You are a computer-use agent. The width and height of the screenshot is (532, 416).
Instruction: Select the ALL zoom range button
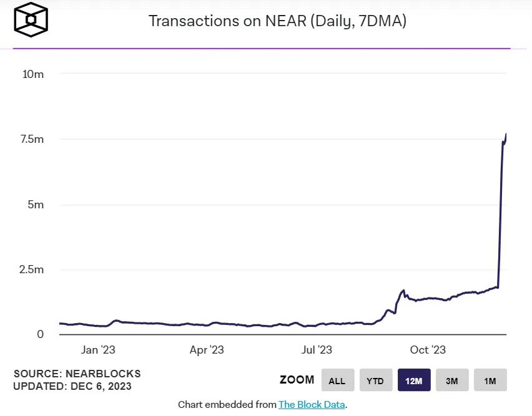tap(338, 380)
